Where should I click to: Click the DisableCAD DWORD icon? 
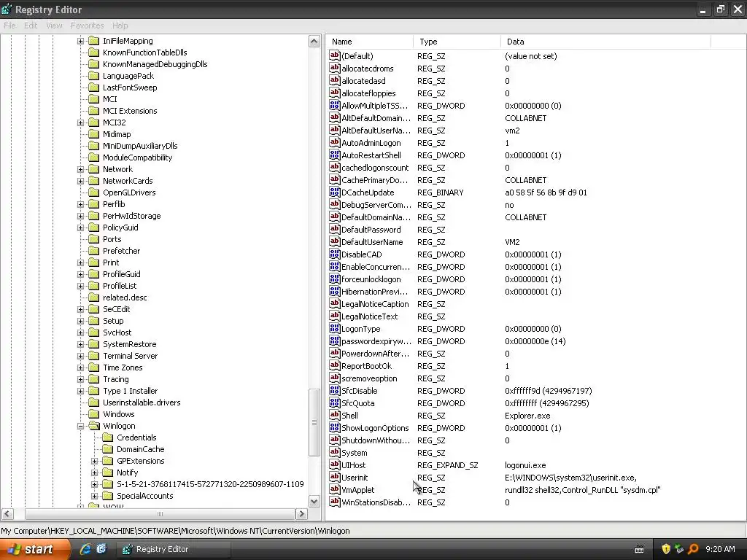[x=334, y=254]
